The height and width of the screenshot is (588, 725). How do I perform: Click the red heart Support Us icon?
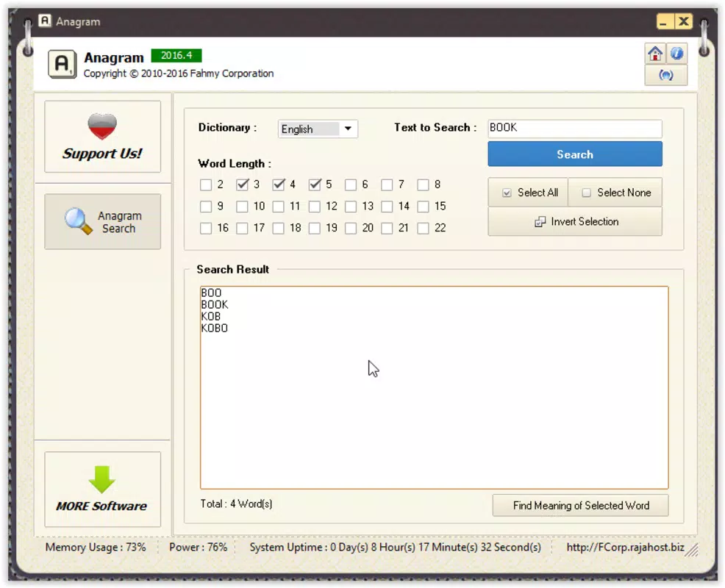click(x=102, y=126)
